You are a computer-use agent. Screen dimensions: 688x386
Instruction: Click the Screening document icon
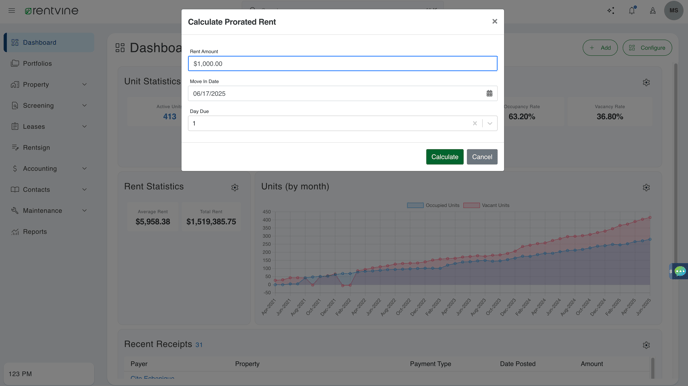pyautogui.click(x=15, y=105)
